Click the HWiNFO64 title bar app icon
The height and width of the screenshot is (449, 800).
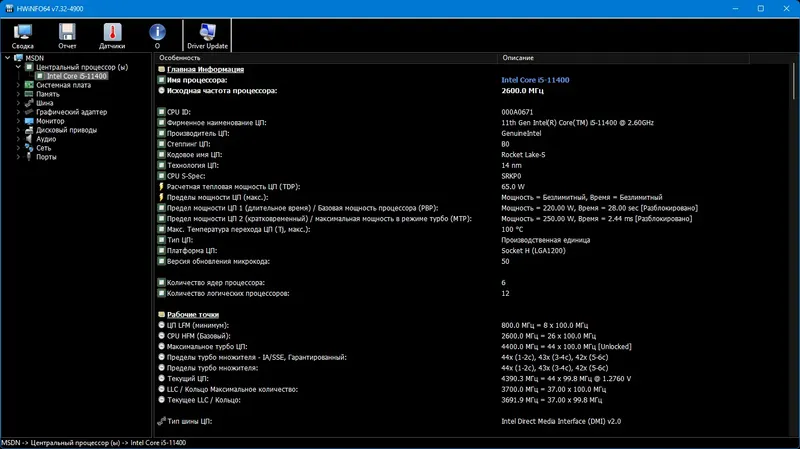(x=9, y=9)
